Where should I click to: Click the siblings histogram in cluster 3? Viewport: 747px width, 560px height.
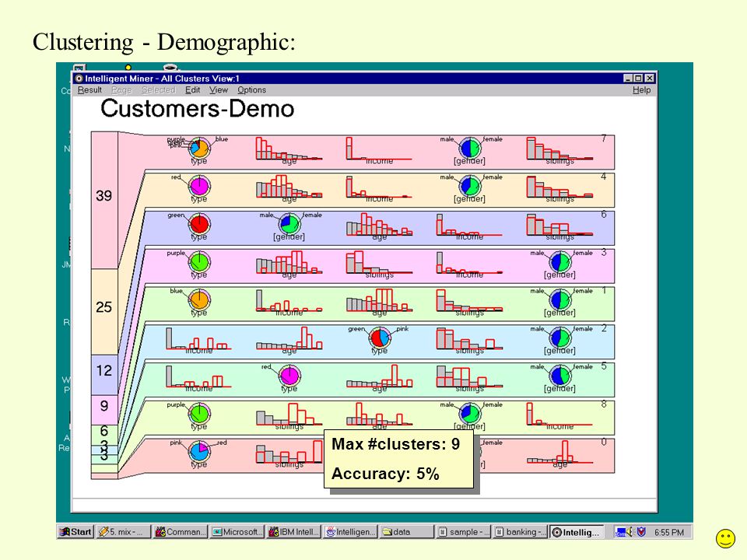(x=379, y=262)
